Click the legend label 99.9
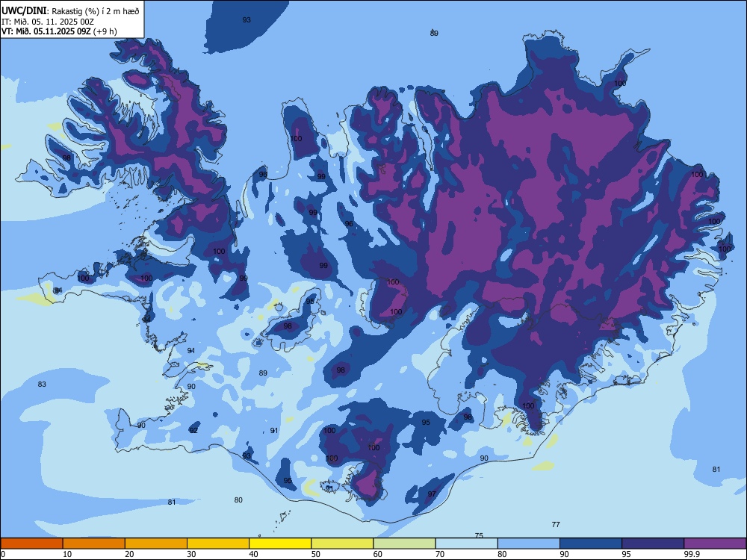Image resolution: width=747 pixels, height=560 pixels. click(x=691, y=554)
